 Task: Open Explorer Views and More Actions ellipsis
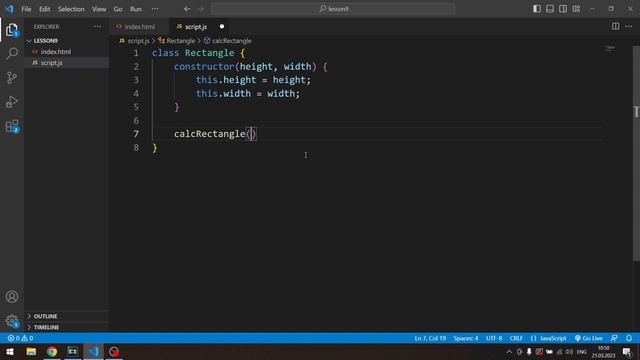97,27
